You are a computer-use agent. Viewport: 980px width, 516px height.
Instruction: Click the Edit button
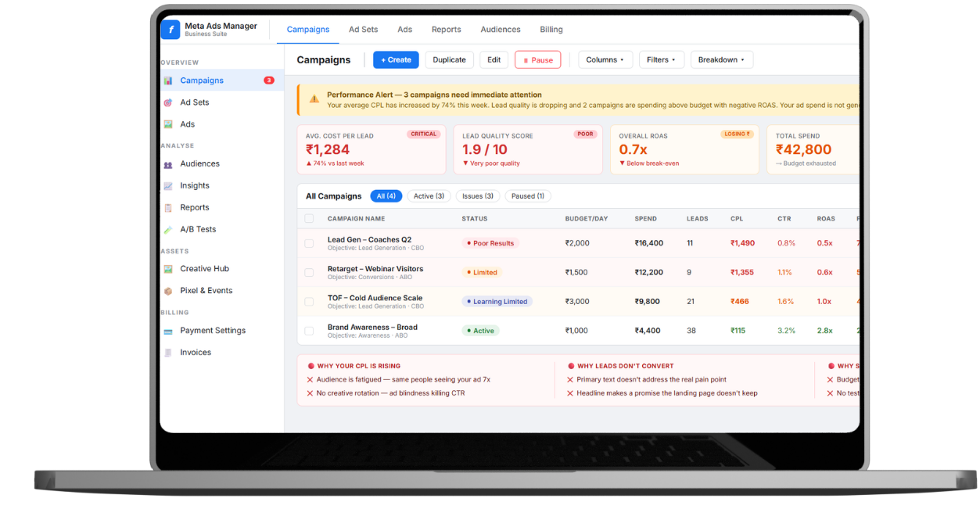(x=494, y=60)
